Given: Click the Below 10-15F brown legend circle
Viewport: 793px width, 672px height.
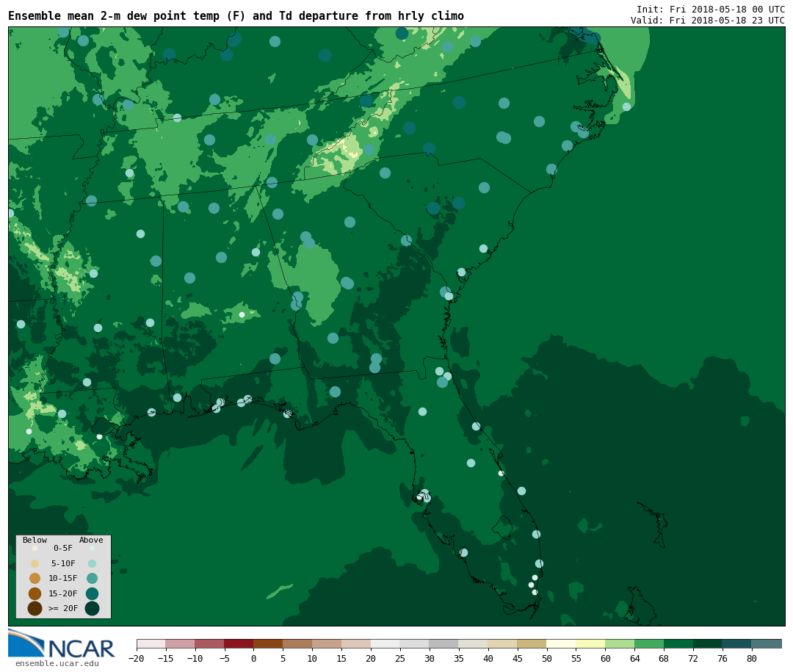Looking at the screenshot, I should click(35, 578).
